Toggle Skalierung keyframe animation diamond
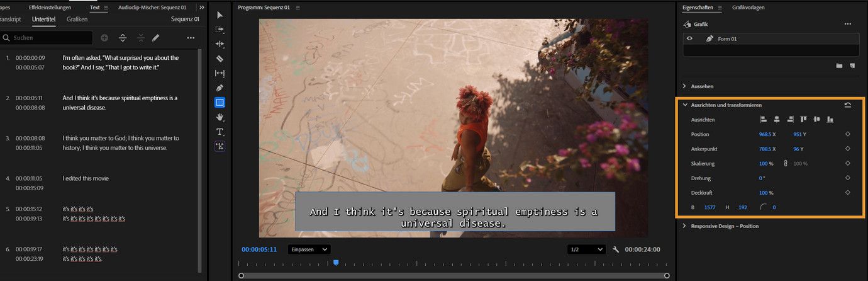This screenshot has width=868, height=281. coord(848,163)
